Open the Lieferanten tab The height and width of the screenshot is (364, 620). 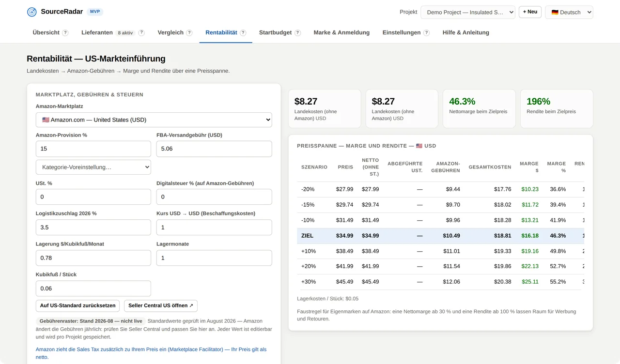click(97, 32)
